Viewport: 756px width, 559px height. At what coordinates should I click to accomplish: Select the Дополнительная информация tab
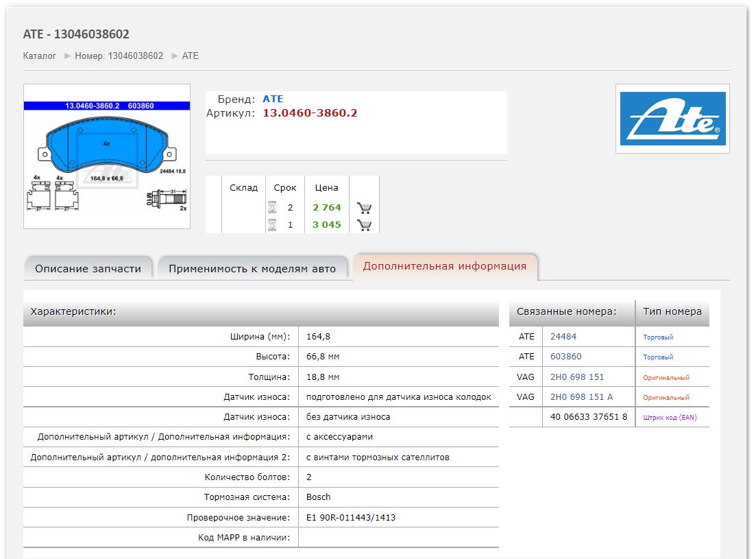445,266
